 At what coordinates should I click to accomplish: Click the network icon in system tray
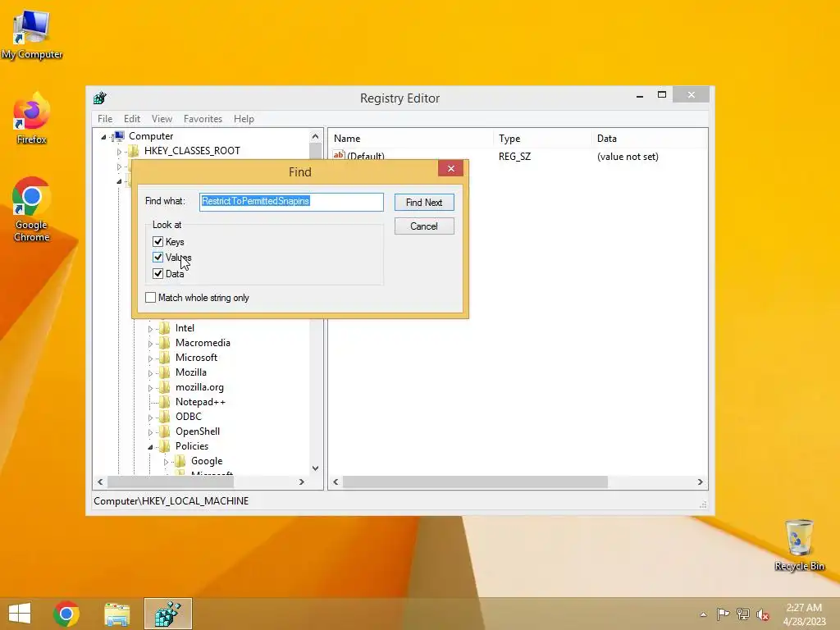pos(743,614)
